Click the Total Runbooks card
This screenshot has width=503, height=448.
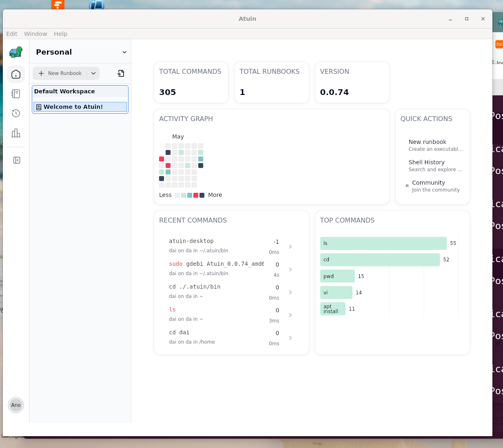(272, 82)
